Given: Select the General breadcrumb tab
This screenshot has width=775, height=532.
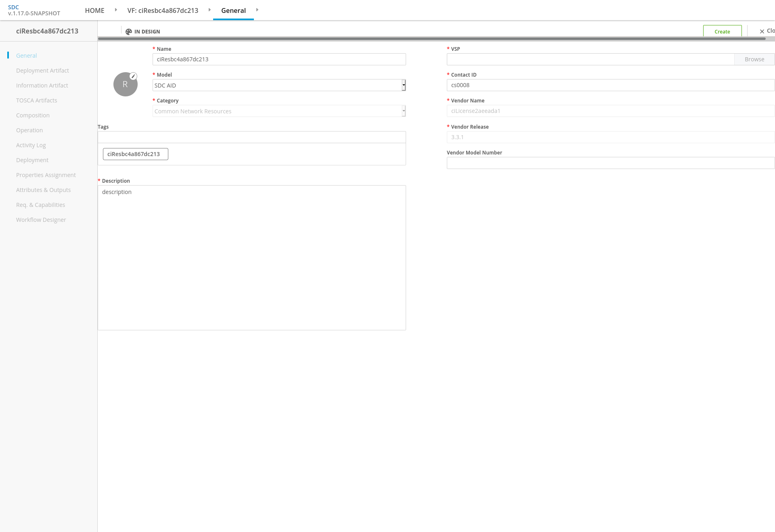Looking at the screenshot, I should pos(233,10).
